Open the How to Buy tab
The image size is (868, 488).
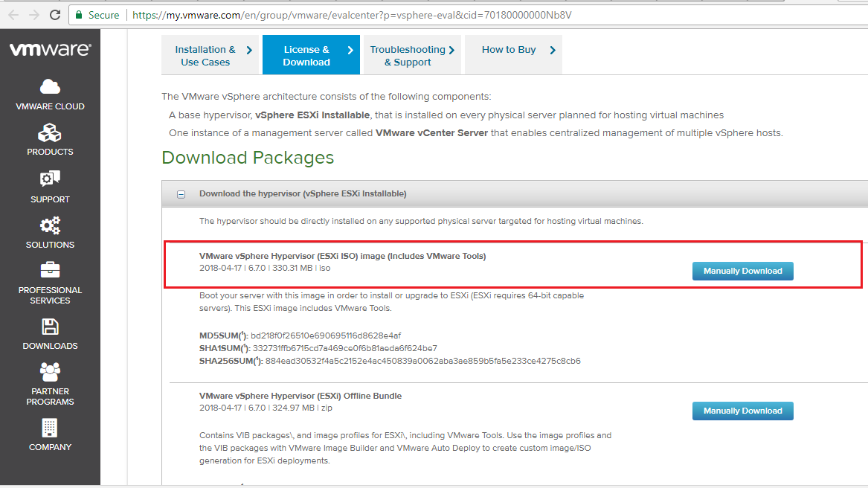[x=513, y=55]
